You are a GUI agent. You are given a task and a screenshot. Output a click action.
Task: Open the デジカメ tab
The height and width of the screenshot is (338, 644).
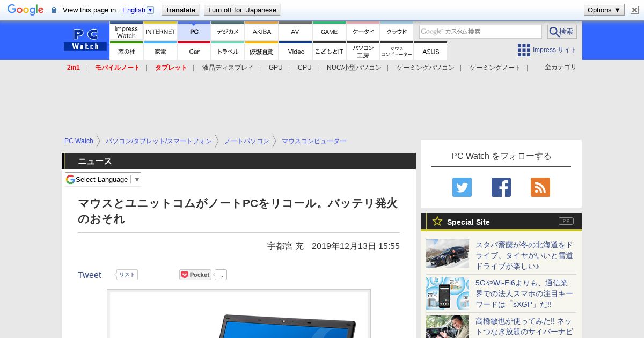click(x=228, y=32)
